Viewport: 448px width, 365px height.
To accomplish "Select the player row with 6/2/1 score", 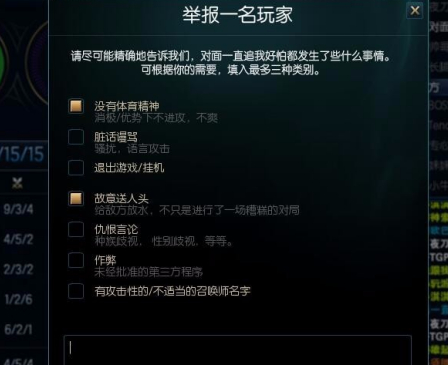I will point(18,329).
